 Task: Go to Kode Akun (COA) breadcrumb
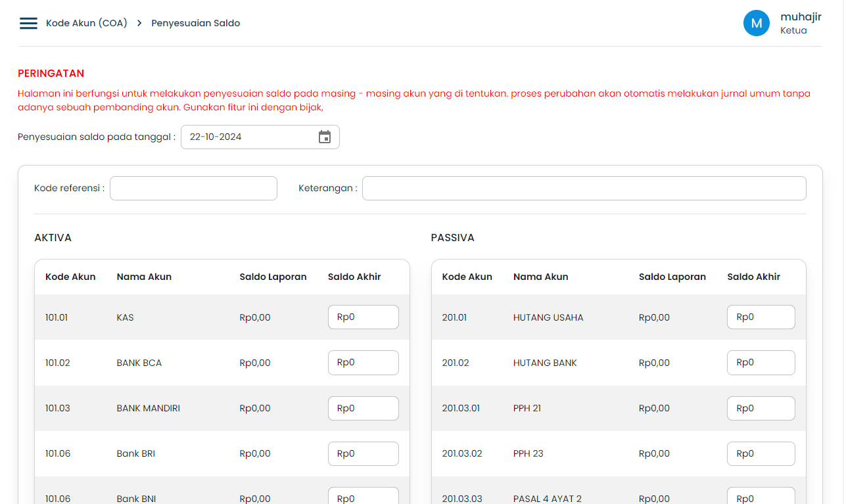point(86,23)
